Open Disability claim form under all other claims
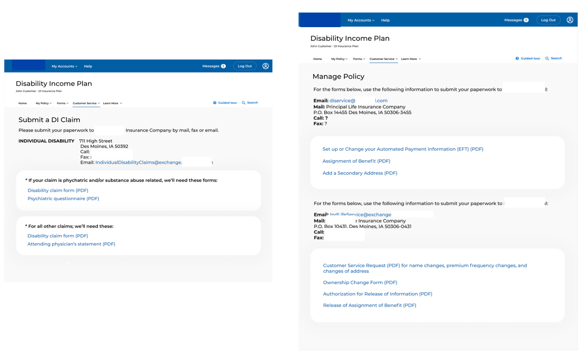The image size is (588, 364). pyautogui.click(x=58, y=236)
